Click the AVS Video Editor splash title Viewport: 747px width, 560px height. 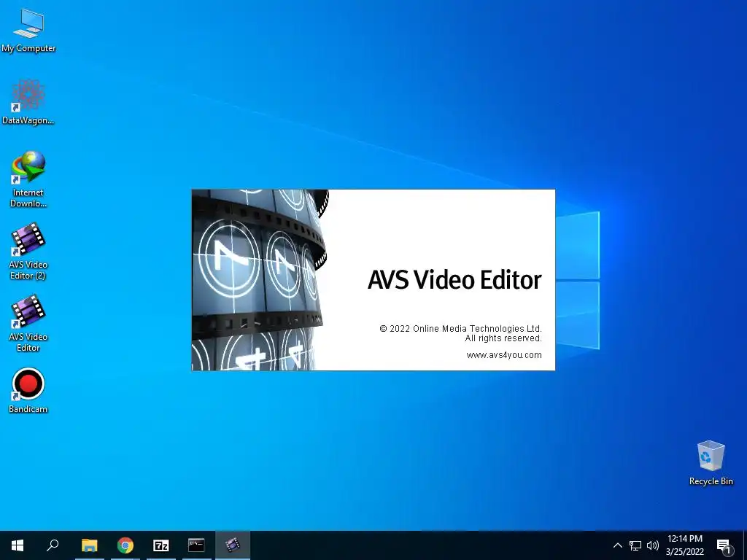454,279
